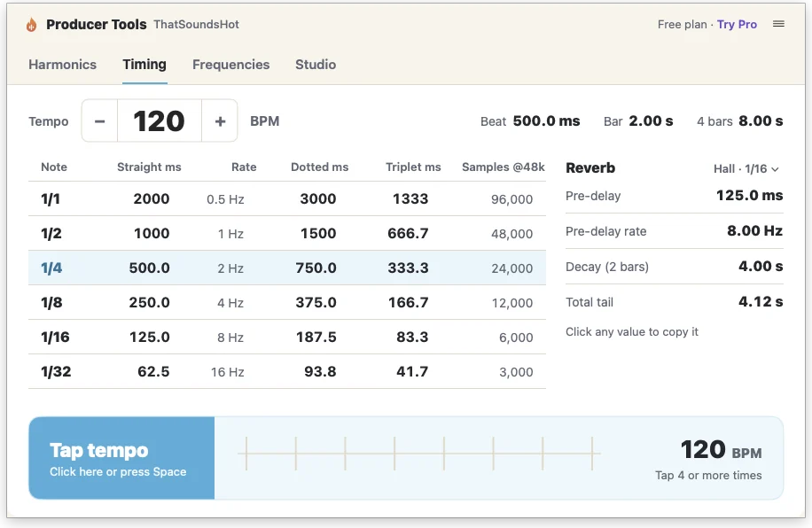Click the flame logo icon
Image resolution: width=812 pixels, height=528 pixels.
pyautogui.click(x=32, y=24)
